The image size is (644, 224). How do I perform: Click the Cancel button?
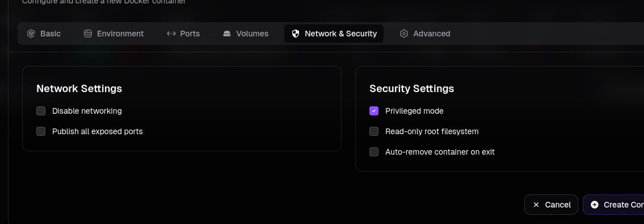point(551,205)
